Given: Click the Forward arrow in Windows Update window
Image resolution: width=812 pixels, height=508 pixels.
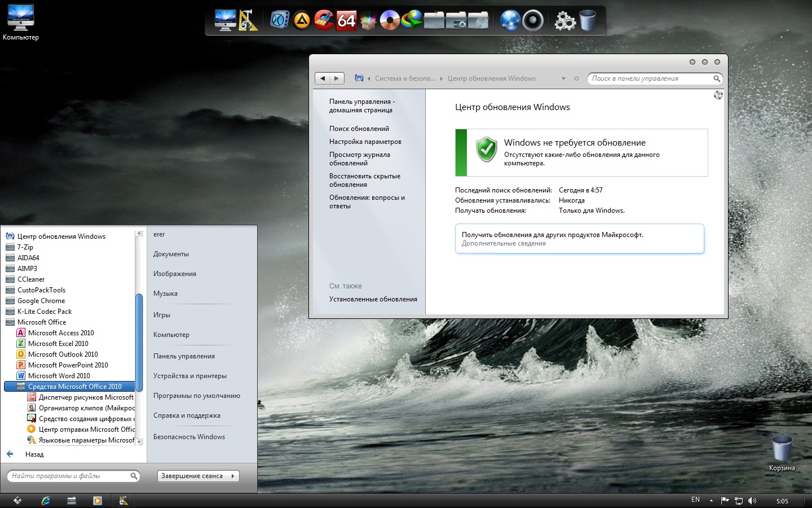Looking at the screenshot, I should 337,78.
